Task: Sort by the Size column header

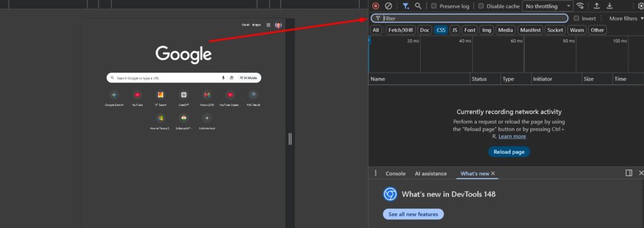Action: [597, 79]
